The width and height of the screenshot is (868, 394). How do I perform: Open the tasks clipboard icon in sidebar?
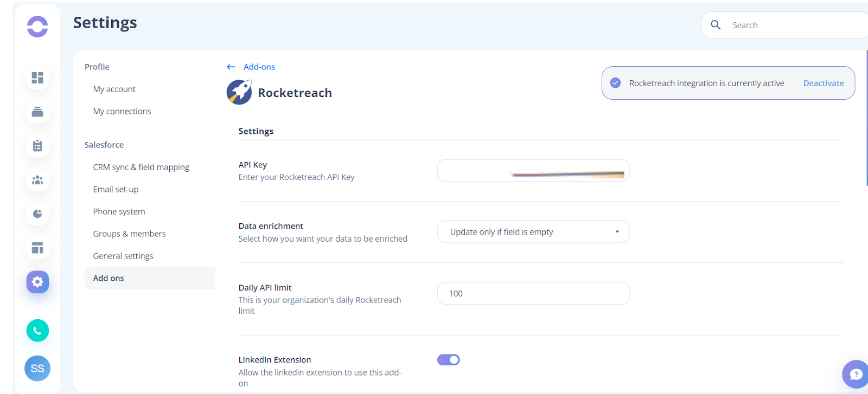pos(37,146)
